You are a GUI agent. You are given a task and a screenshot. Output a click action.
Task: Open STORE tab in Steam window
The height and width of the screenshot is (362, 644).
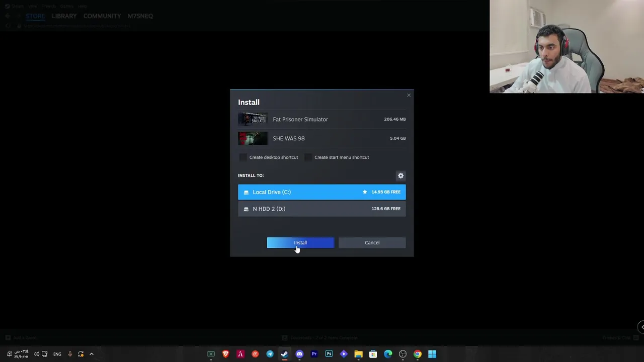click(x=35, y=16)
